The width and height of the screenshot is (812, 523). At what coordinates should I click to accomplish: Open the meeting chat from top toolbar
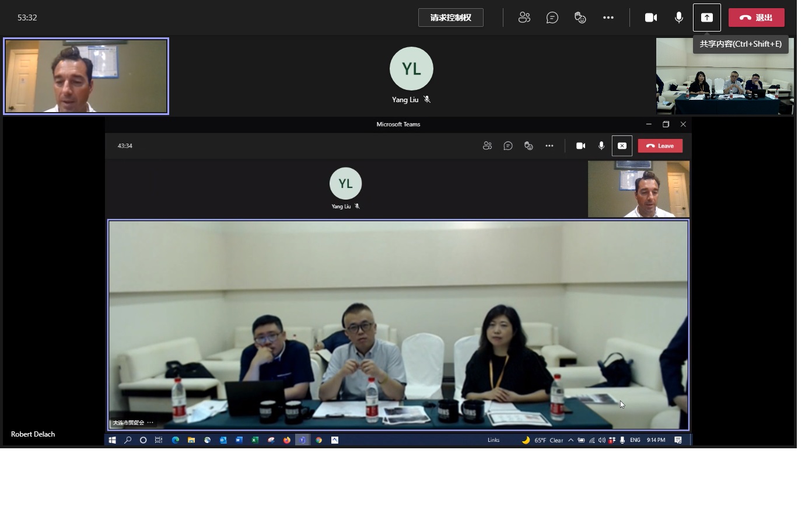pos(552,18)
